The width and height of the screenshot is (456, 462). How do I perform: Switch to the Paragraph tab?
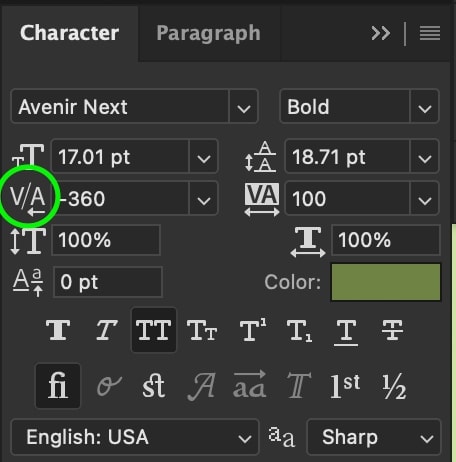tap(209, 33)
